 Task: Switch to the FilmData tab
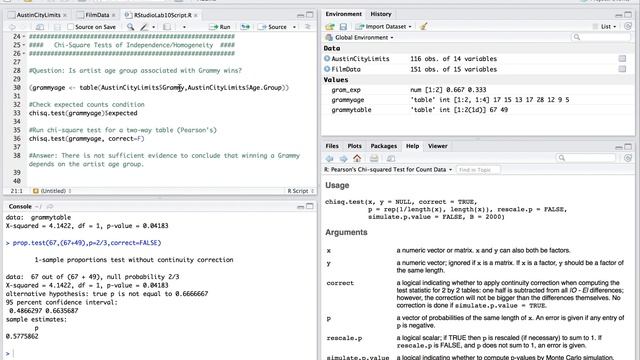[97, 15]
